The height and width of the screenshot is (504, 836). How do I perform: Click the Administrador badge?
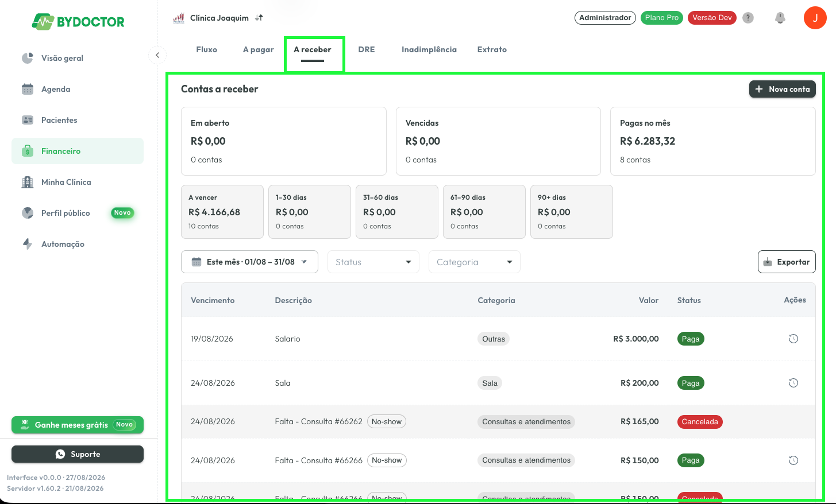605,18
